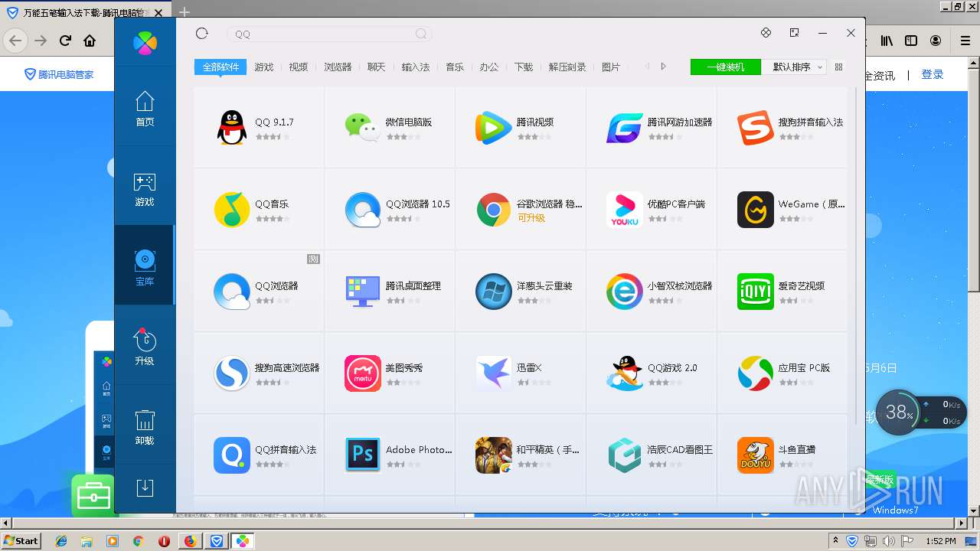
Task: Open the Windows Start button
Action: click(21, 540)
